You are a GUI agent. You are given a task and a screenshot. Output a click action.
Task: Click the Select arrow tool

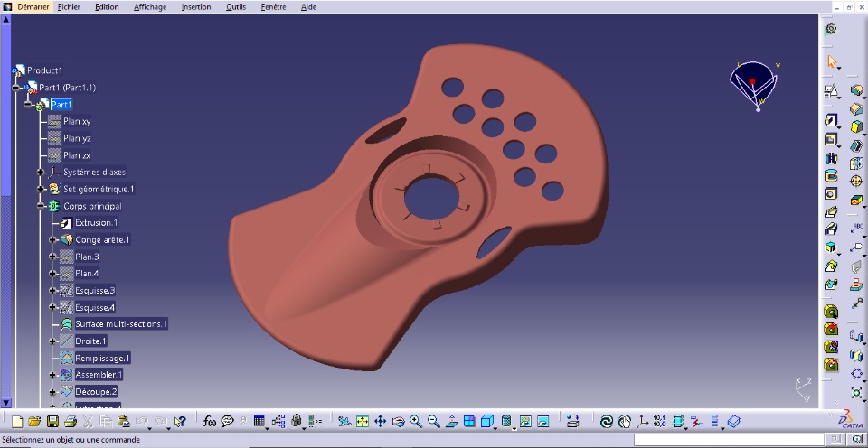[832, 61]
